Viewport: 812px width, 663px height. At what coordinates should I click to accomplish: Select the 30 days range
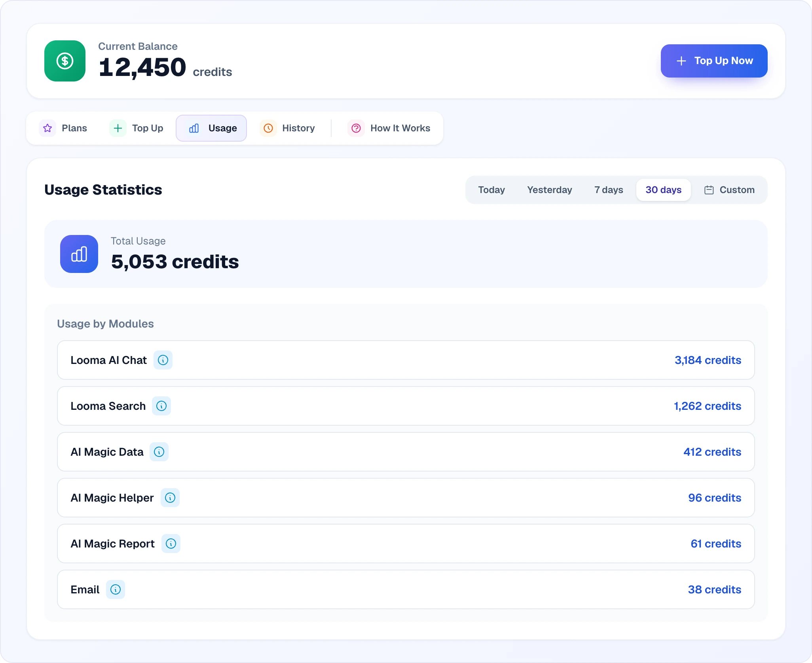pyautogui.click(x=664, y=190)
